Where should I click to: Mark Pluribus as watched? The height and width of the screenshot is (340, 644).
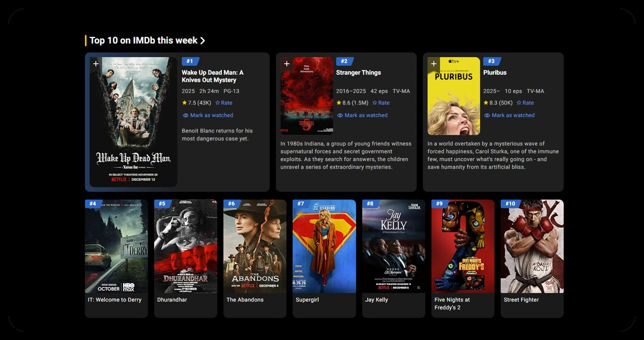[509, 115]
